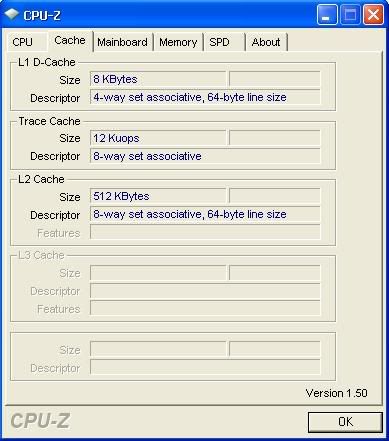Click the L2 Cache group label
389x441 pixels.
(x=41, y=179)
